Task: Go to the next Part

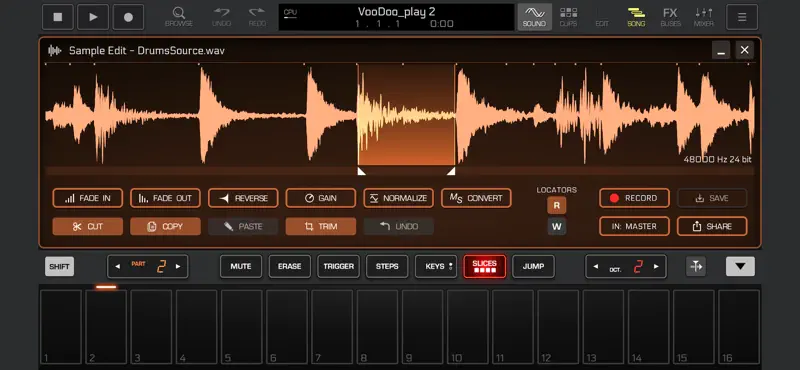Action: (x=178, y=266)
